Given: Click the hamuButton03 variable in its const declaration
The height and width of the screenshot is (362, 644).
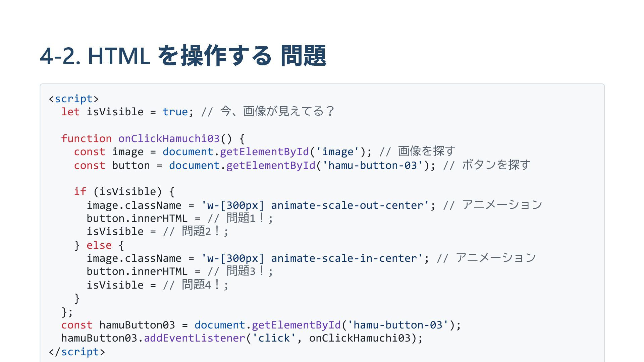Looking at the screenshot, I should [x=137, y=325].
